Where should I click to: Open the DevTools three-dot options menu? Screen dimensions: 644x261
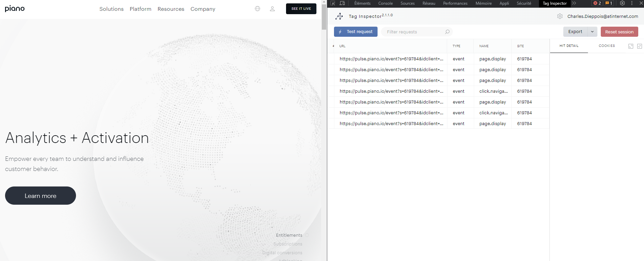click(632, 3)
